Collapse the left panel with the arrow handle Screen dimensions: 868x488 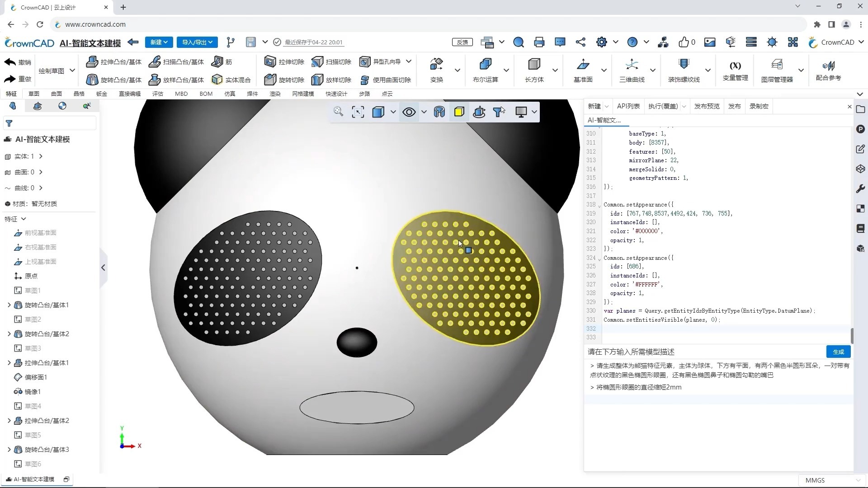pyautogui.click(x=103, y=267)
